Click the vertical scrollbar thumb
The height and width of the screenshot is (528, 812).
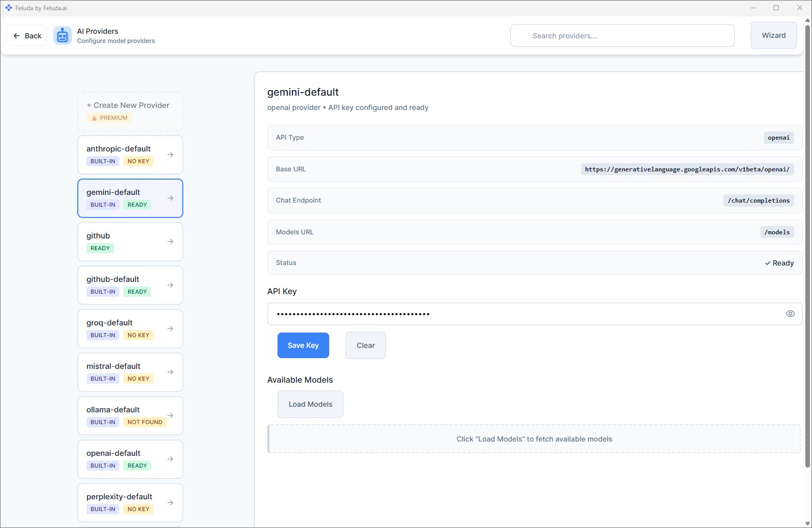point(808,246)
